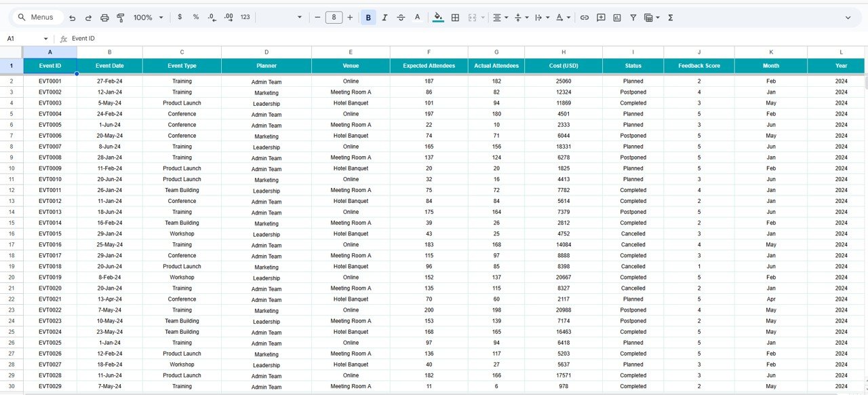Viewport: 868px width, 395px height.
Task: Collapse the toolbar with the chevron
Action: [x=848, y=17]
